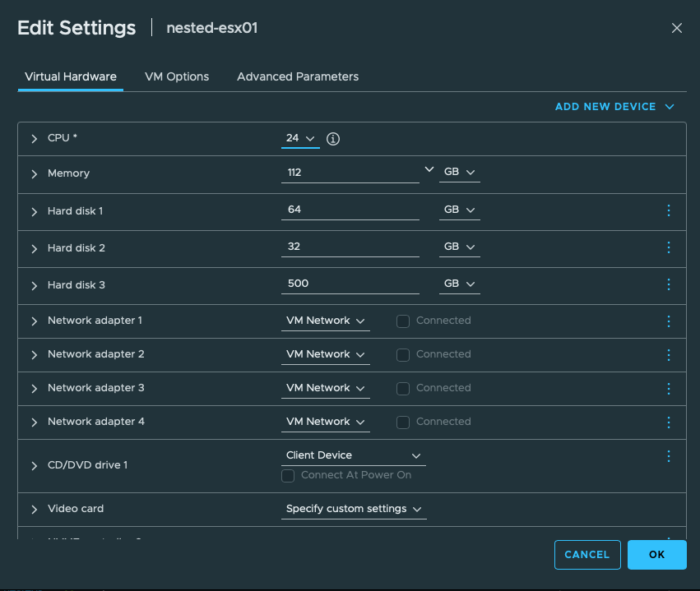The width and height of the screenshot is (700, 591).
Task: Click the Memory value field showing 112
Action: tap(350, 173)
